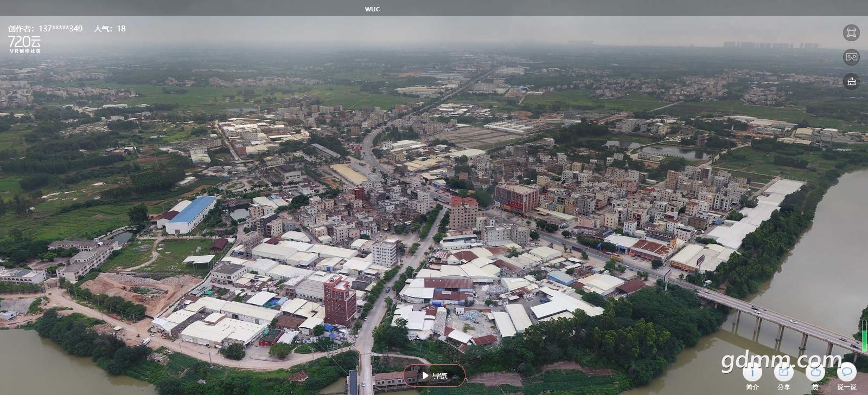Click the gdmm.com watermark
Image resolution: width=868 pixels, height=395 pixels.
[x=781, y=360]
